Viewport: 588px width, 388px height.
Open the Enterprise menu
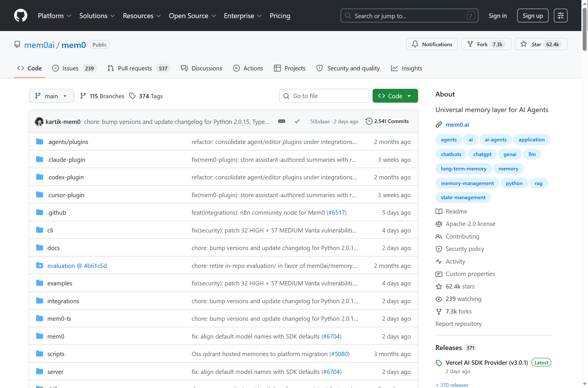coord(243,16)
